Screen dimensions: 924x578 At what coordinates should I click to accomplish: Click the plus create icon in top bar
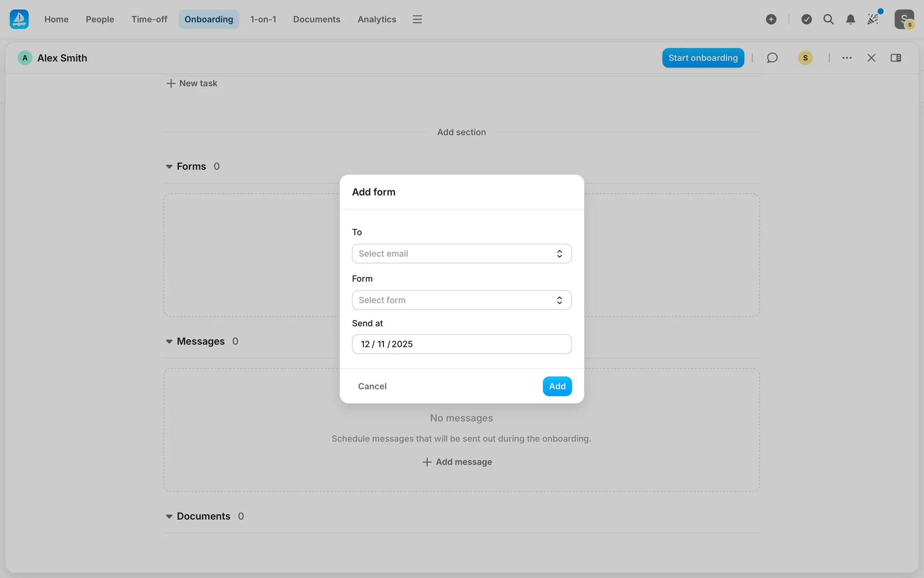tap(771, 19)
